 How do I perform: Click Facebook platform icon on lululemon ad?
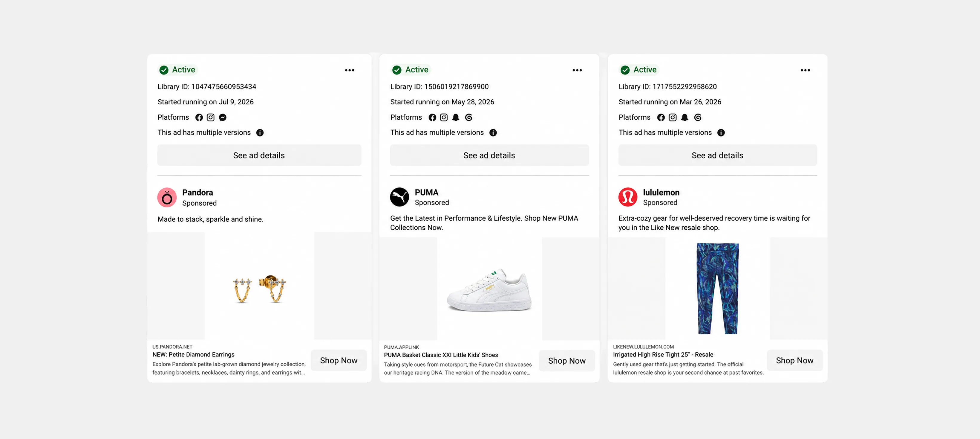tap(661, 117)
